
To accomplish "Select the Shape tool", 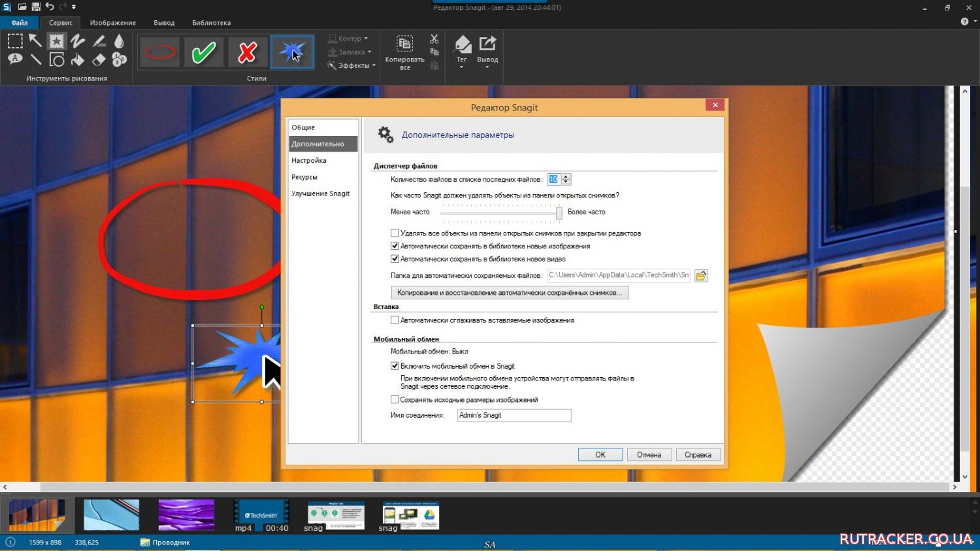I will (x=57, y=59).
